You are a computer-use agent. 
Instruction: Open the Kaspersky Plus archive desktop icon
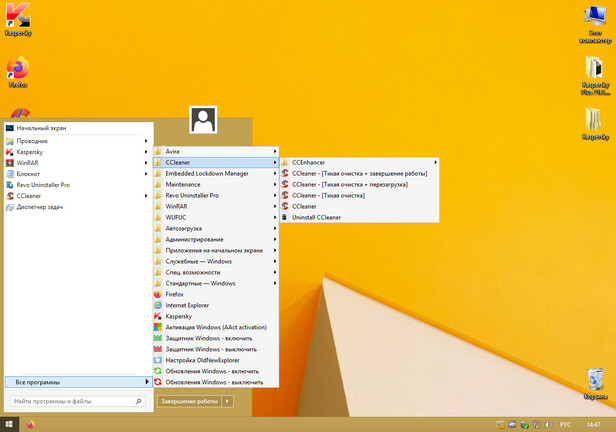[x=595, y=75]
